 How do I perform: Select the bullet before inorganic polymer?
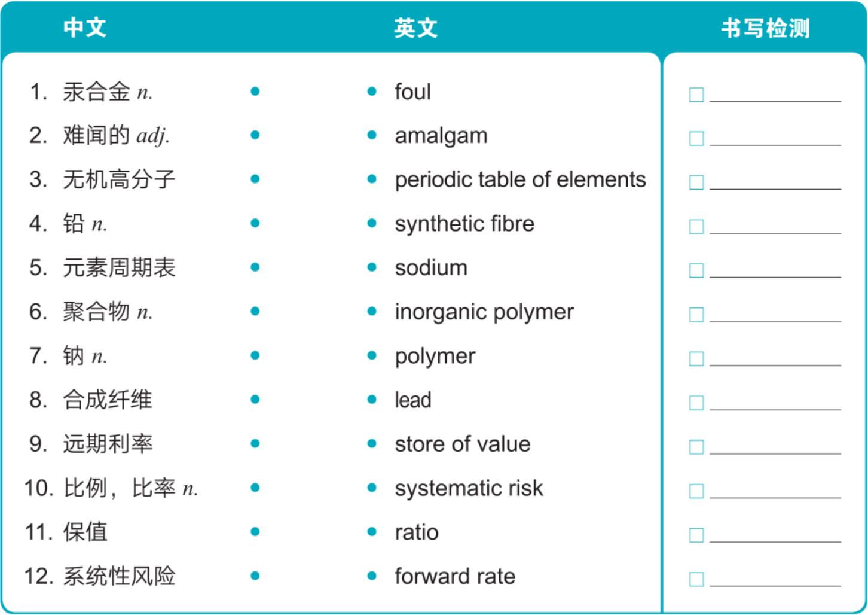click(372, 312)
